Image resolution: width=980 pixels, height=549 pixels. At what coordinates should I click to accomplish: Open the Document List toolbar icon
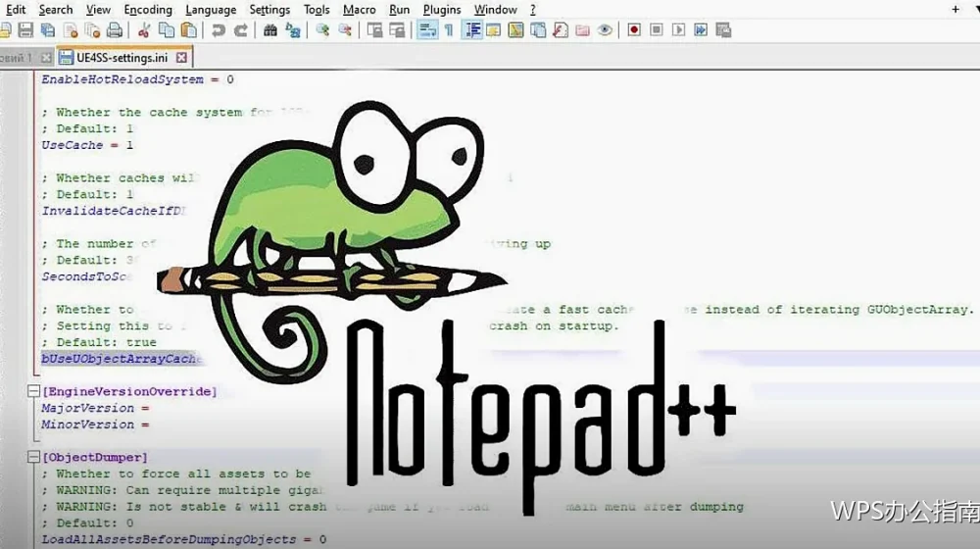pyautogui.click(x=538, y=30)
